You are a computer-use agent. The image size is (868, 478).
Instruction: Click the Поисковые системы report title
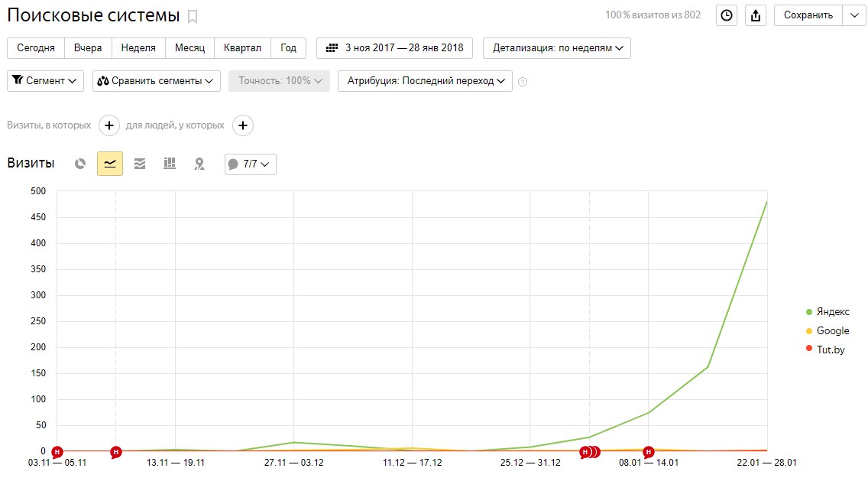coord(93,15)
